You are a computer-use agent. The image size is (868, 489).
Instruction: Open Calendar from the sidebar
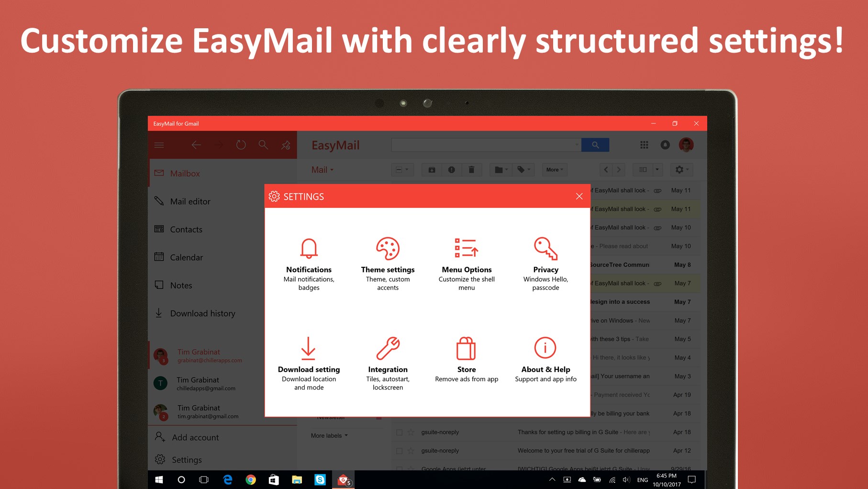pos(223,257)
